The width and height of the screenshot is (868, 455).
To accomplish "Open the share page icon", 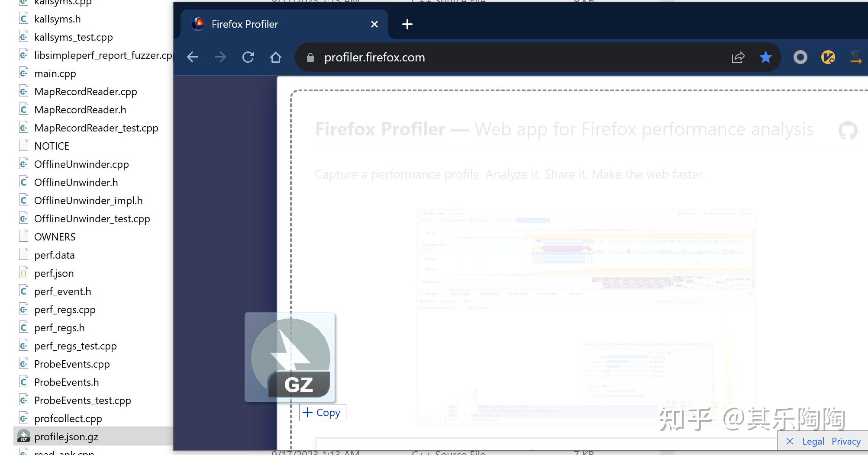I will 738,57.
